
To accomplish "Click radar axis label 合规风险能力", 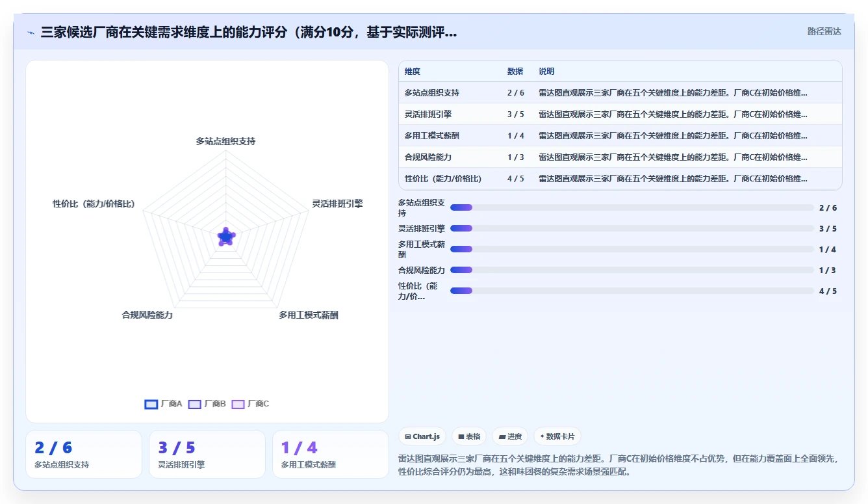I will (147, 315).
